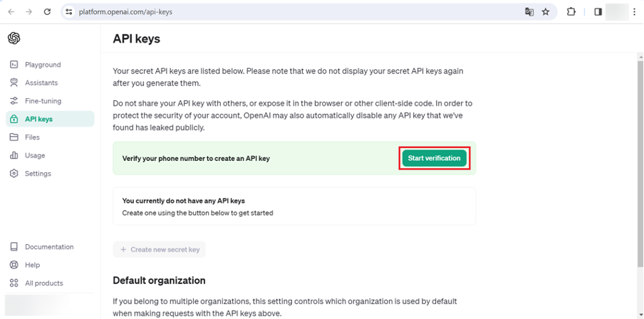Click 'Create one using the button below' text

click(x=197, y=213)
